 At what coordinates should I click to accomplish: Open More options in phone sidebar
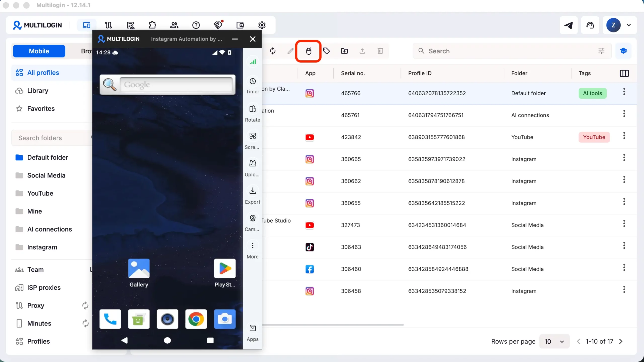coord(253,250)
